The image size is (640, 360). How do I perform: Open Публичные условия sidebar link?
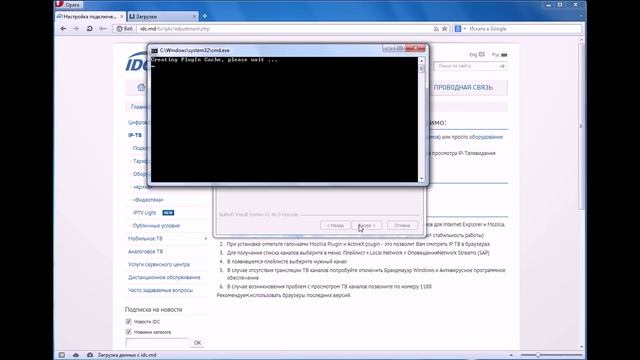point(156,226)
